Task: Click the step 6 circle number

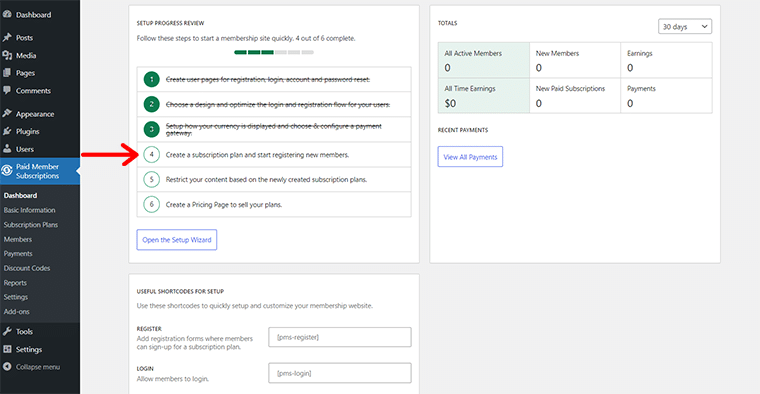Action: tap(152, 204)
